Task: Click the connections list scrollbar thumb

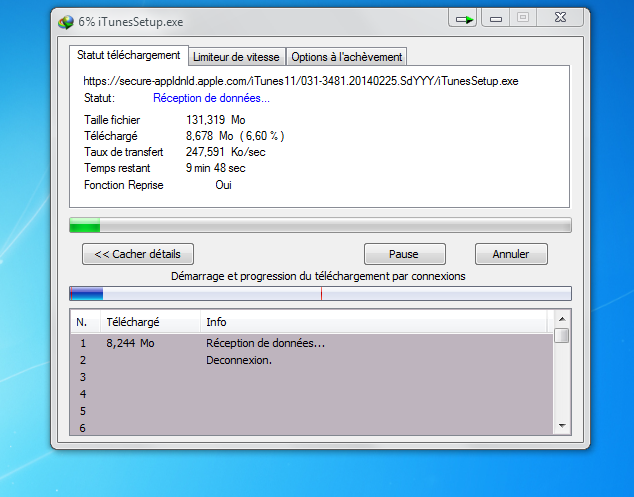Action: 562,336
